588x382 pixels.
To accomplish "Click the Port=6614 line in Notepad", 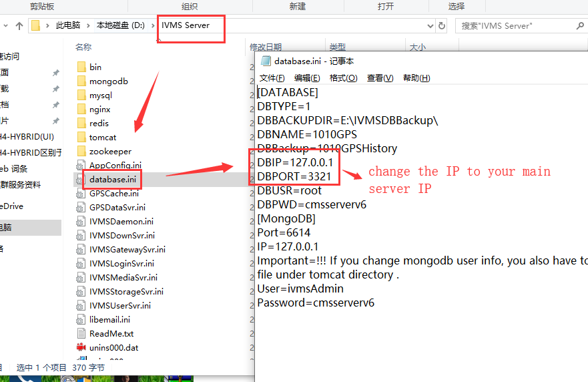I will [x=284, y=232].
